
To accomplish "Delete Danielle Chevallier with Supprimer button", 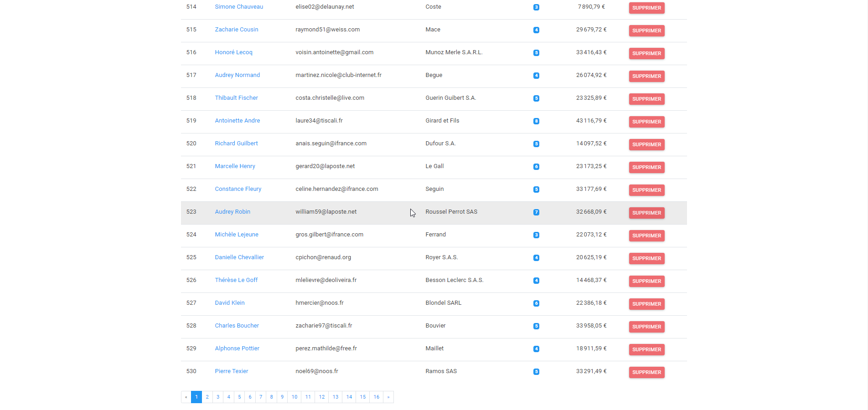I will coord(646,258).
